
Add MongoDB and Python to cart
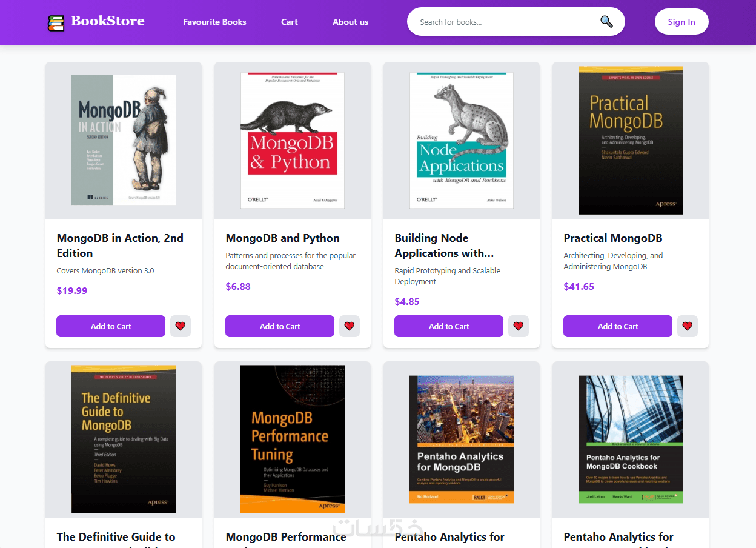pos(280,326)
